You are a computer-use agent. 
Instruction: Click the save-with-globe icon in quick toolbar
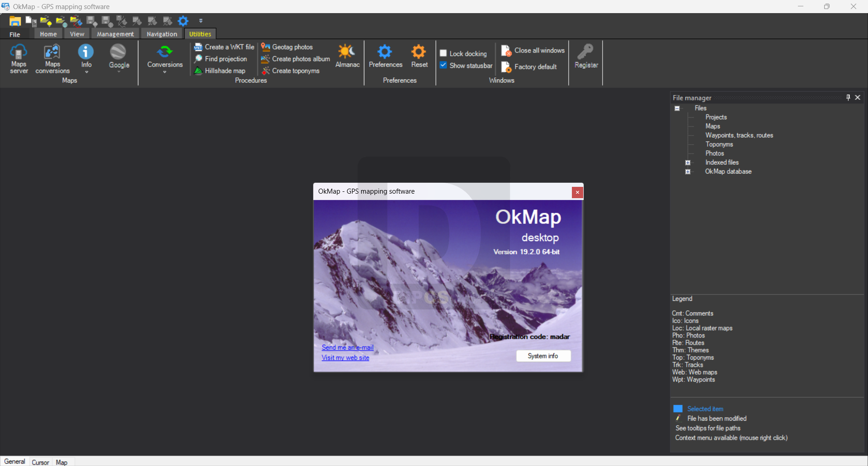click(x=107, y=21)
